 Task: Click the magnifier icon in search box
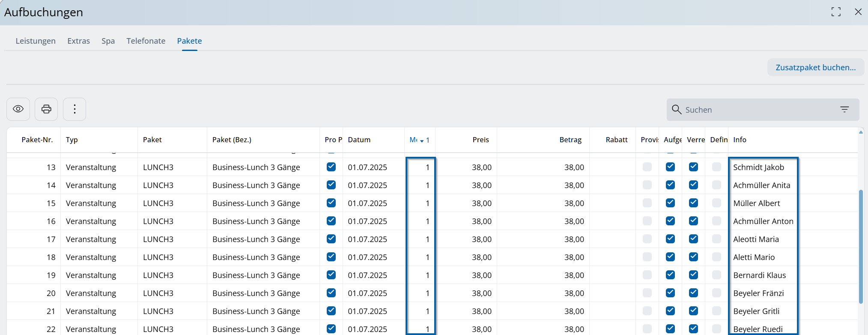pos(677,110)
